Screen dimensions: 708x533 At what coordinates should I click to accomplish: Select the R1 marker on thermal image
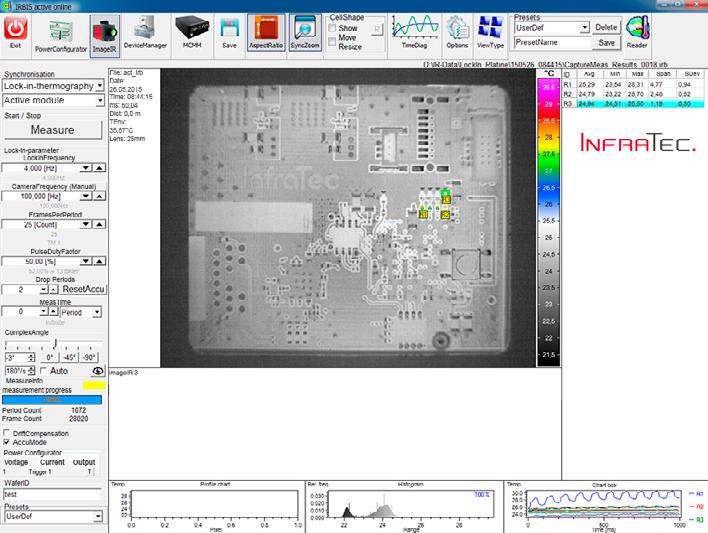click(424, 215)
